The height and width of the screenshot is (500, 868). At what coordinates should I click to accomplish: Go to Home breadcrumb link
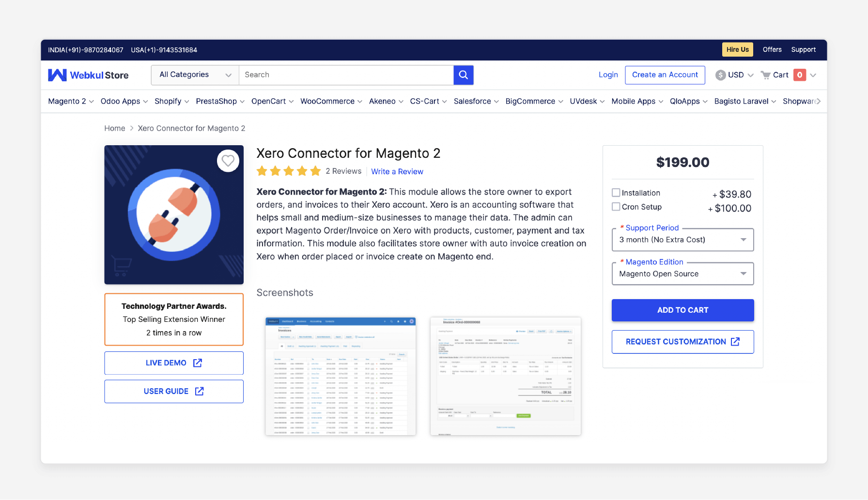pyautogui.click(x=115, y=128)
